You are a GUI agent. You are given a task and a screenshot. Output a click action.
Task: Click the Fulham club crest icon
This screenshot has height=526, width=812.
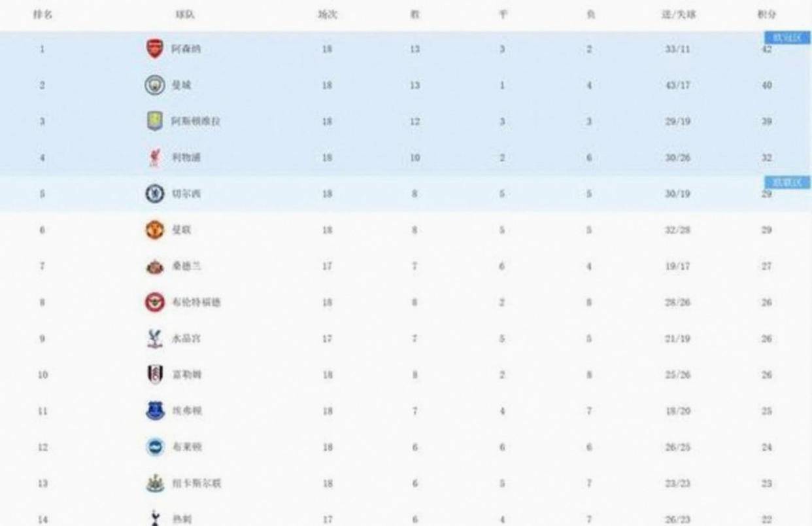pyautogui.click(x=154, y=375)
